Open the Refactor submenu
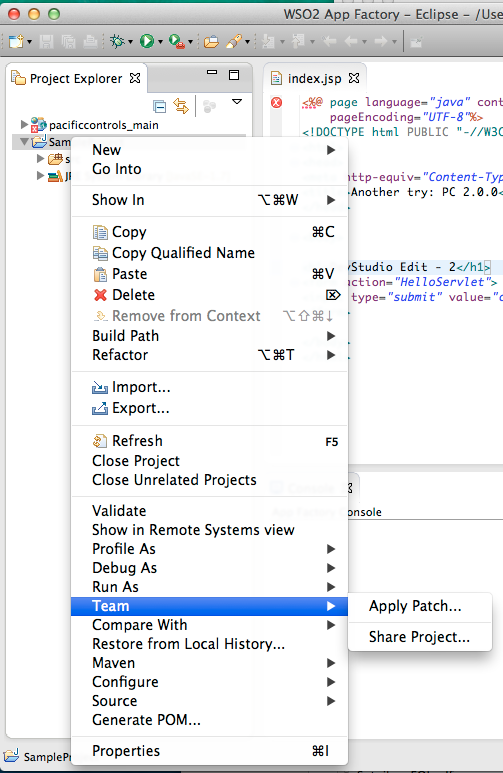 coord(209,355)
